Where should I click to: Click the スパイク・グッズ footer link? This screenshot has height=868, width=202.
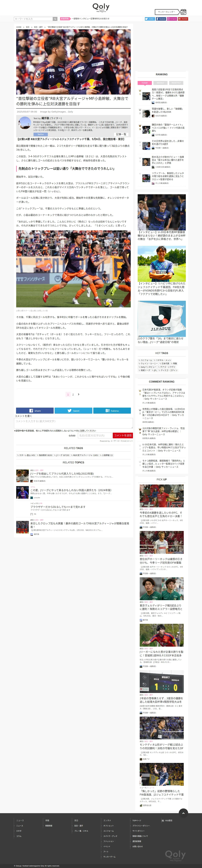click(110, 836)
